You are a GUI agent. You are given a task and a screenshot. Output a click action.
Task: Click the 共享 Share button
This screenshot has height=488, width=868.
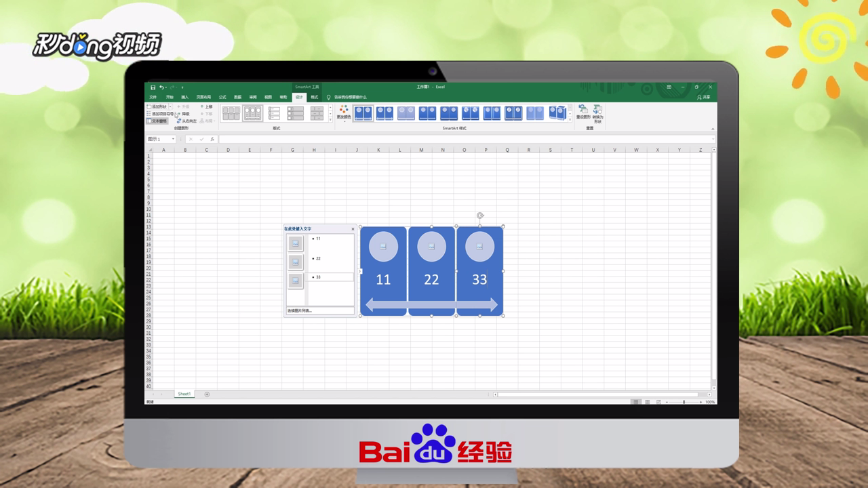click(703, 97)
